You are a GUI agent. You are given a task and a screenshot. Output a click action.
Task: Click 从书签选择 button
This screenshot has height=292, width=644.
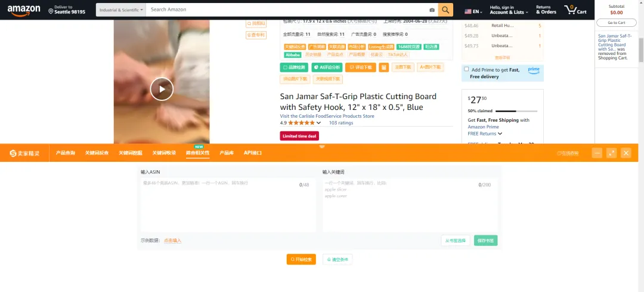[x=456, y=241]
